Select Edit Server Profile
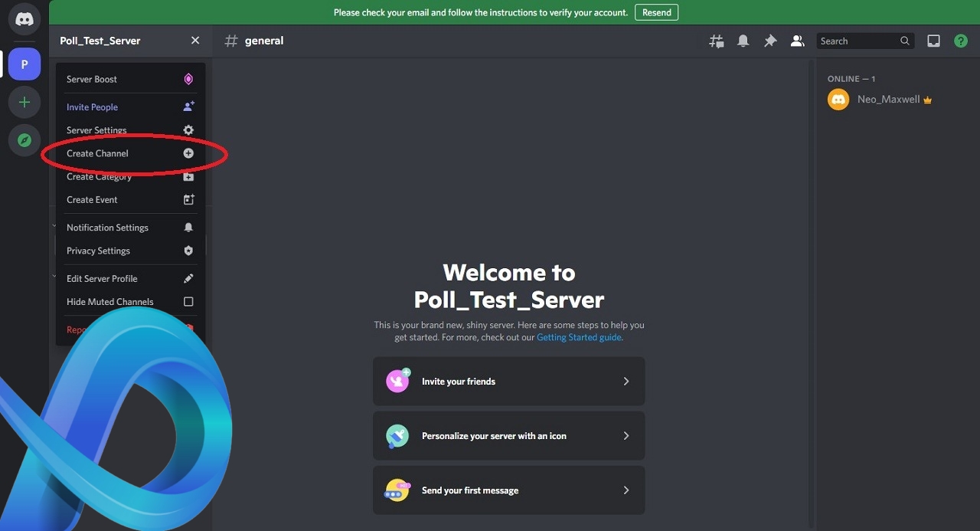This screenshot has width=980, height=531. [x=130, y=278]
